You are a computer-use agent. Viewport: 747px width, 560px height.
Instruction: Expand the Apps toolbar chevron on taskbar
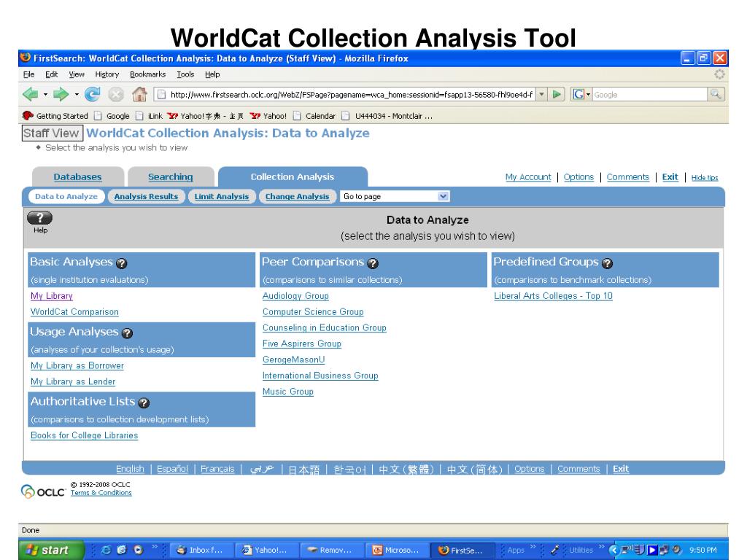(x=533, y=547)
